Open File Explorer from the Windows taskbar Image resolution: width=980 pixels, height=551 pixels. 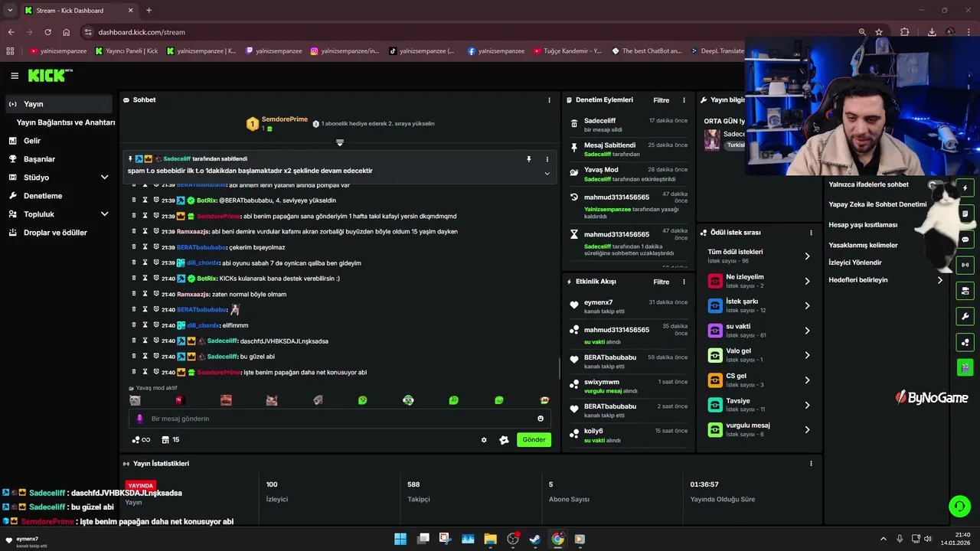490,539
